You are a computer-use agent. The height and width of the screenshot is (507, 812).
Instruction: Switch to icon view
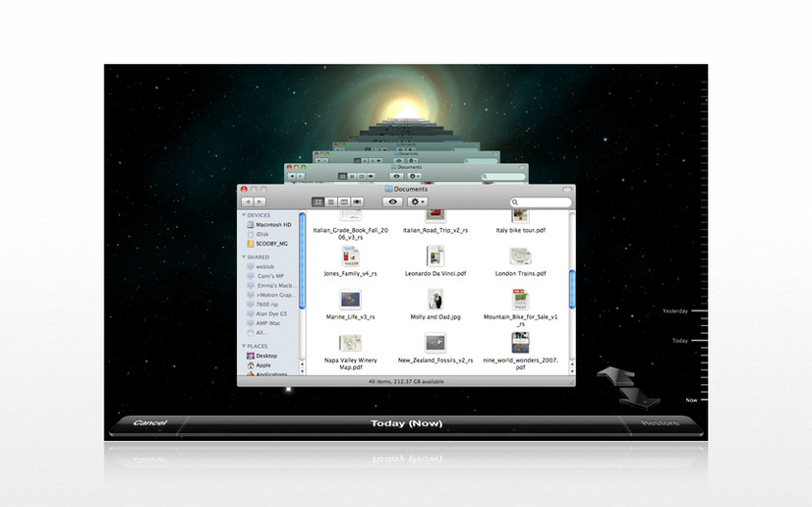tap(318, 201)
